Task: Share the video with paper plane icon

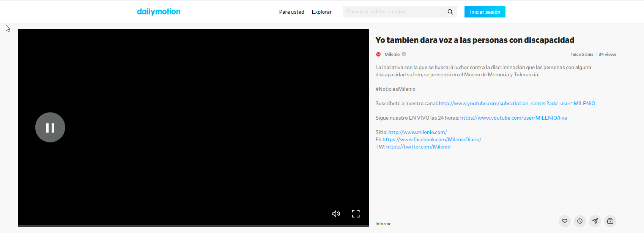Action: (595, 221)
